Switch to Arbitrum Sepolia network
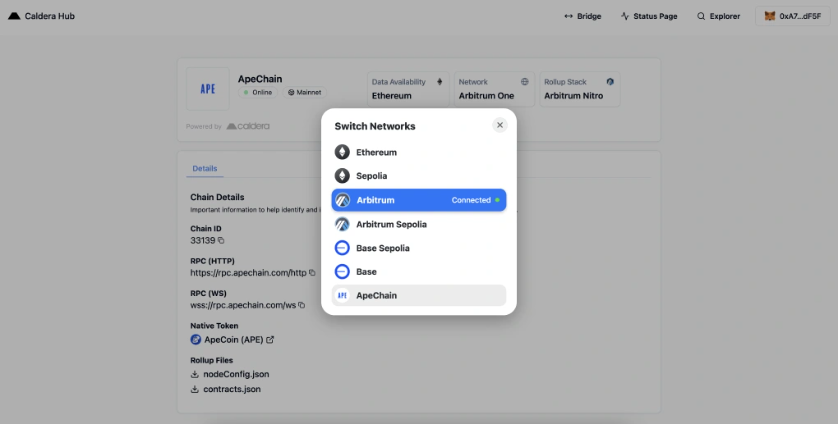Viewport: 838px width, 424px height. coord(418,224)
